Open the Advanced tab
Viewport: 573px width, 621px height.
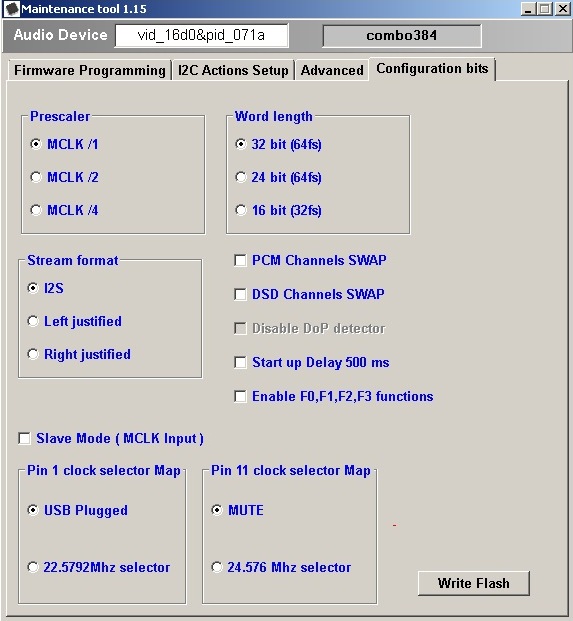(x=332, y=70)
